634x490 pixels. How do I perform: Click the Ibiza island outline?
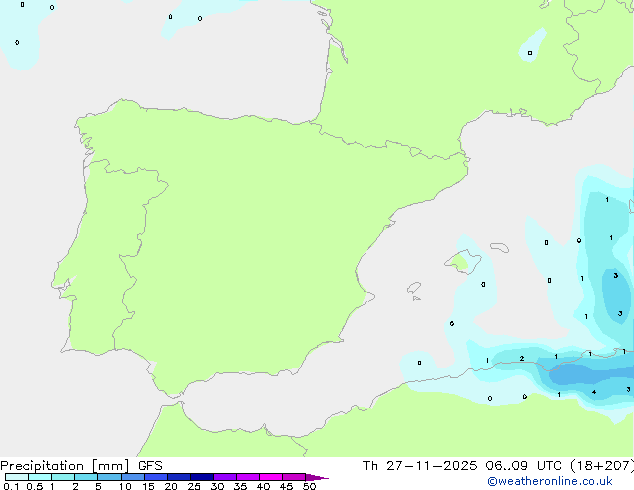(414, 288)
